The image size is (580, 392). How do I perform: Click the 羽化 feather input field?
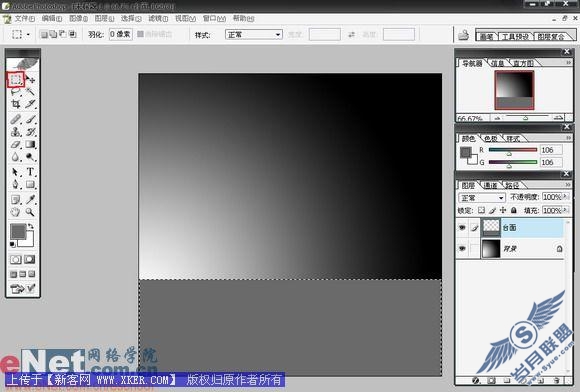[x=121, y=34]
